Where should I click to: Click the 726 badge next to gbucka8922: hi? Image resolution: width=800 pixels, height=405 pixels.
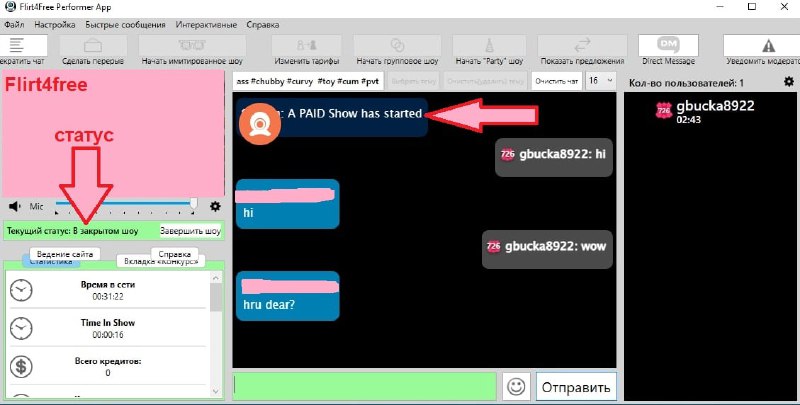click(x=507, y=154)
